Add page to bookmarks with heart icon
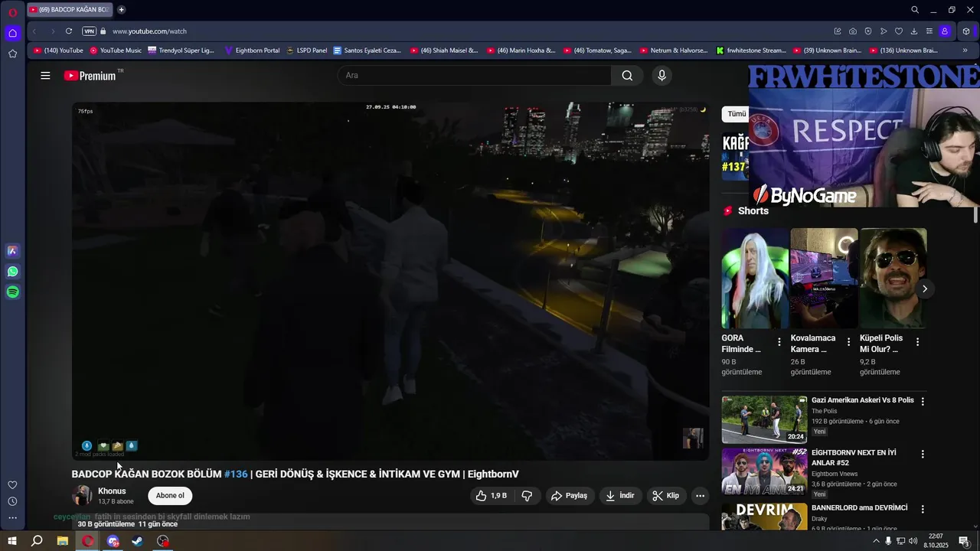 click(x=899, y=31)
